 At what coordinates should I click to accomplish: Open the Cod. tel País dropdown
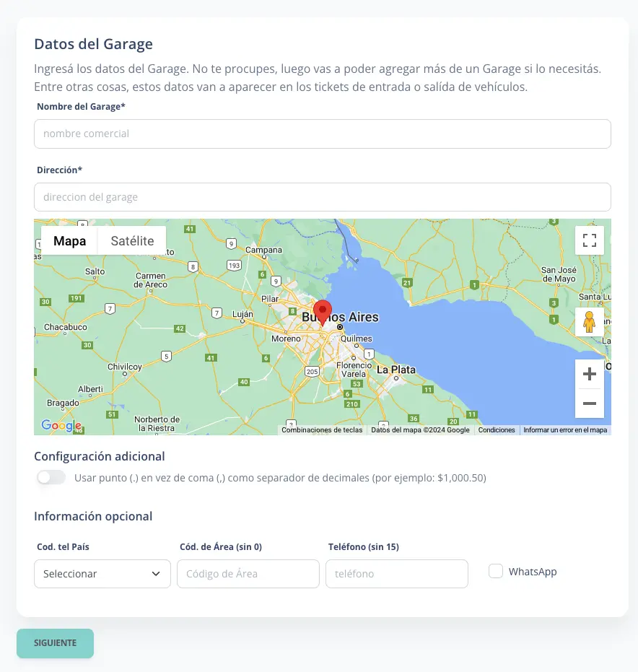pyautogui.click(x=102, y=573)
